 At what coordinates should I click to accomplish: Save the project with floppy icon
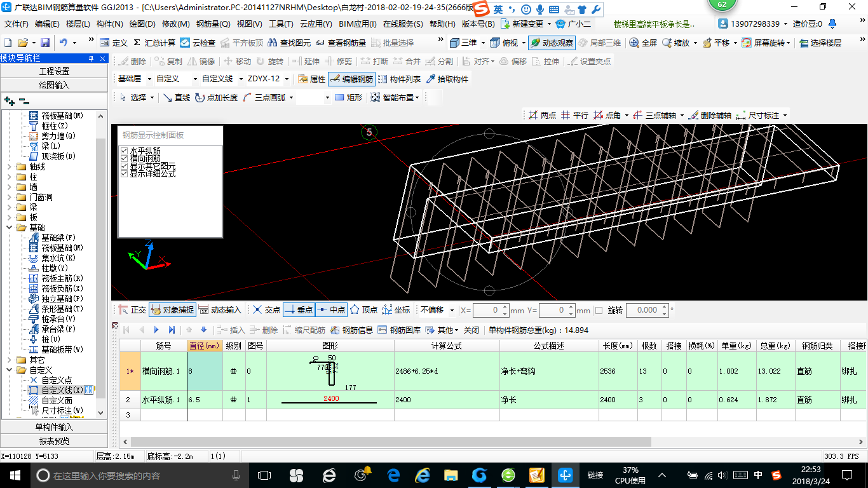(45, 43)
